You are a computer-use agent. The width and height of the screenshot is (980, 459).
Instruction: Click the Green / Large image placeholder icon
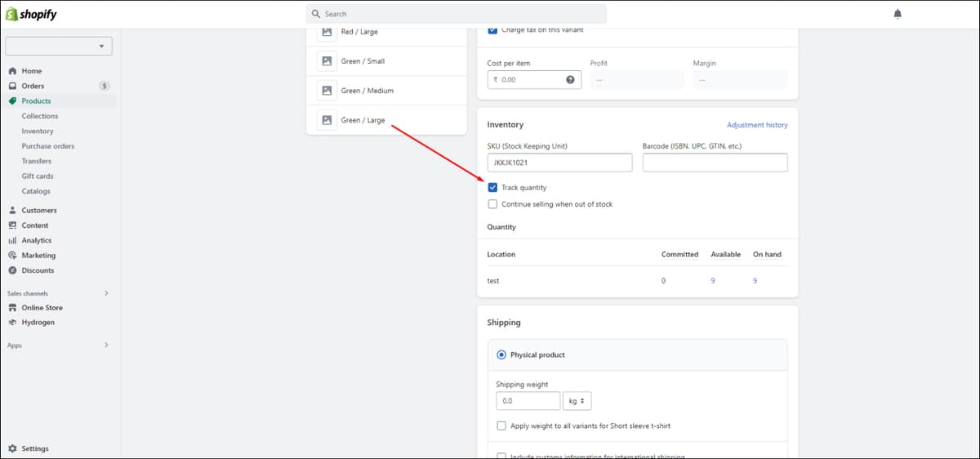click(x=327, y=120)
